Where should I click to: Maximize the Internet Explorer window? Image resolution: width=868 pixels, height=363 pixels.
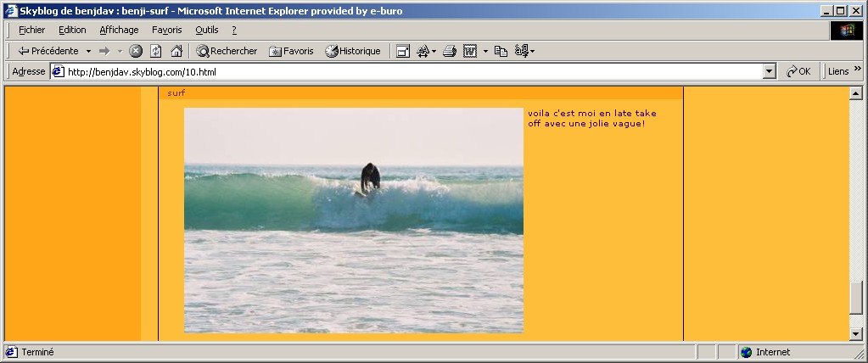click(840, 11)
